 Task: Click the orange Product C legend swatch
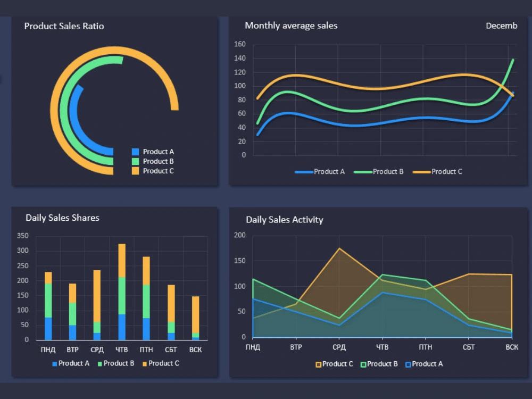(136, 171)
